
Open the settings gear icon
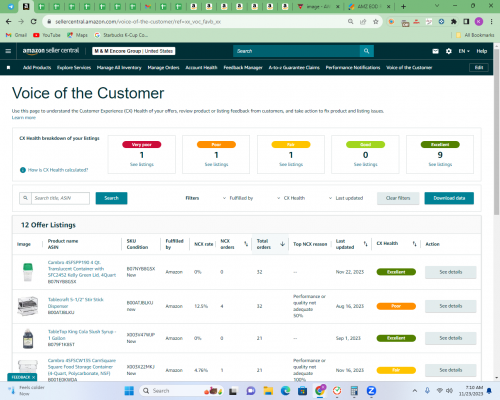click(449, 51)
